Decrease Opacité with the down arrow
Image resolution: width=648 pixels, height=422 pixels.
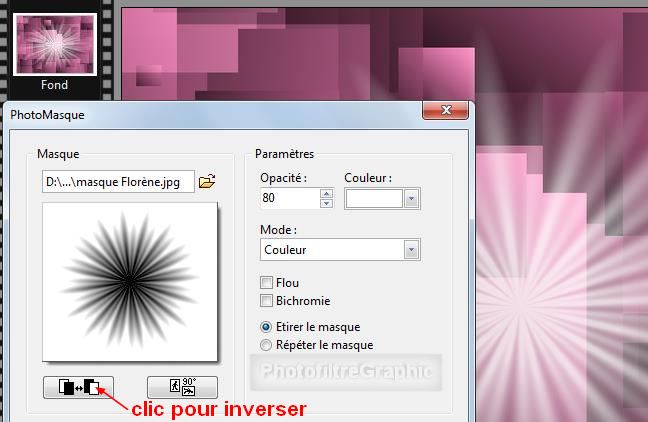coord(325,203)
